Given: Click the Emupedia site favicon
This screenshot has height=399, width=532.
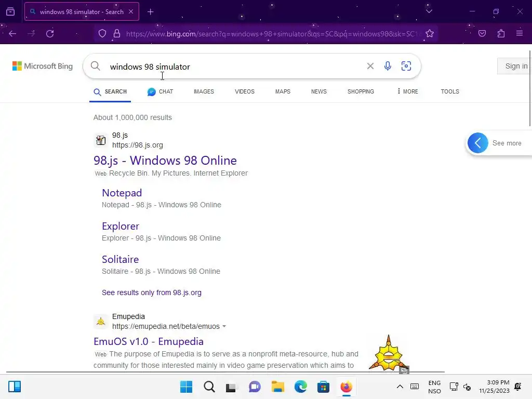Looking at the screenshot, I should pos(101,321).
